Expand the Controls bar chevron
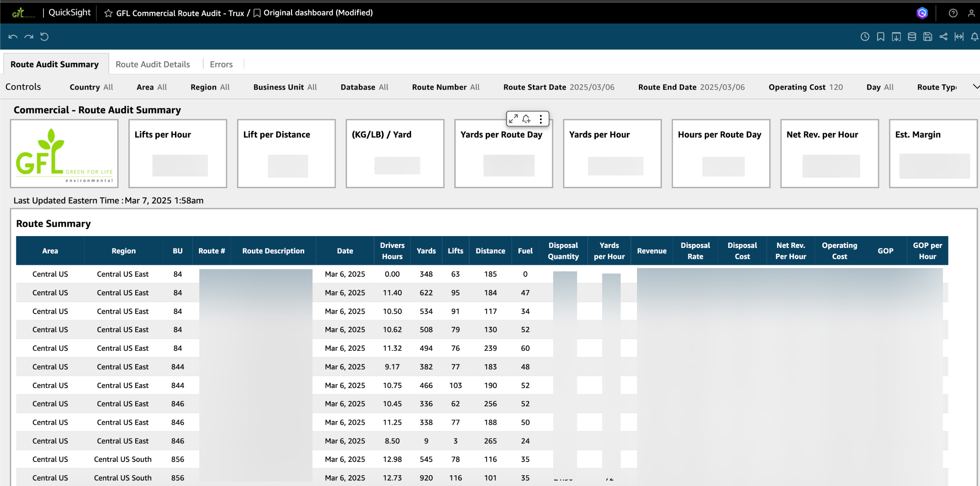Screen dimensions: 980x486 tap(976, 87)
